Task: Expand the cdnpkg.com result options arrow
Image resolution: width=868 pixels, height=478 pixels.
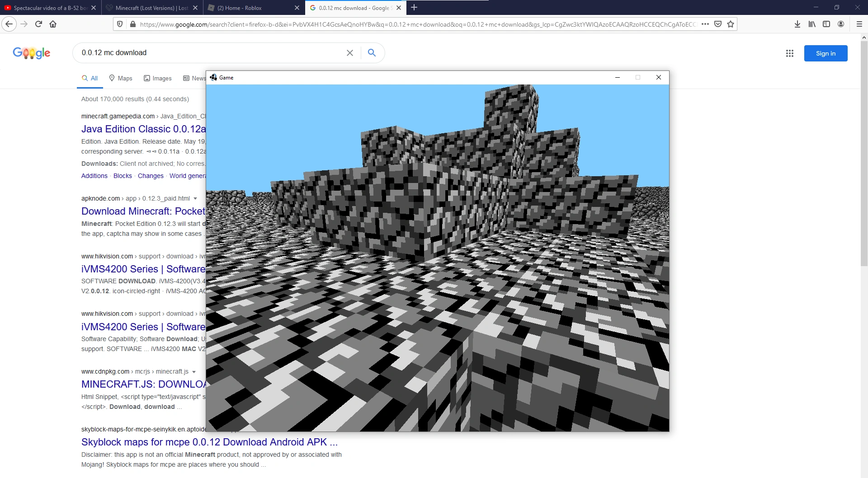Action: [x=194, y=372]
